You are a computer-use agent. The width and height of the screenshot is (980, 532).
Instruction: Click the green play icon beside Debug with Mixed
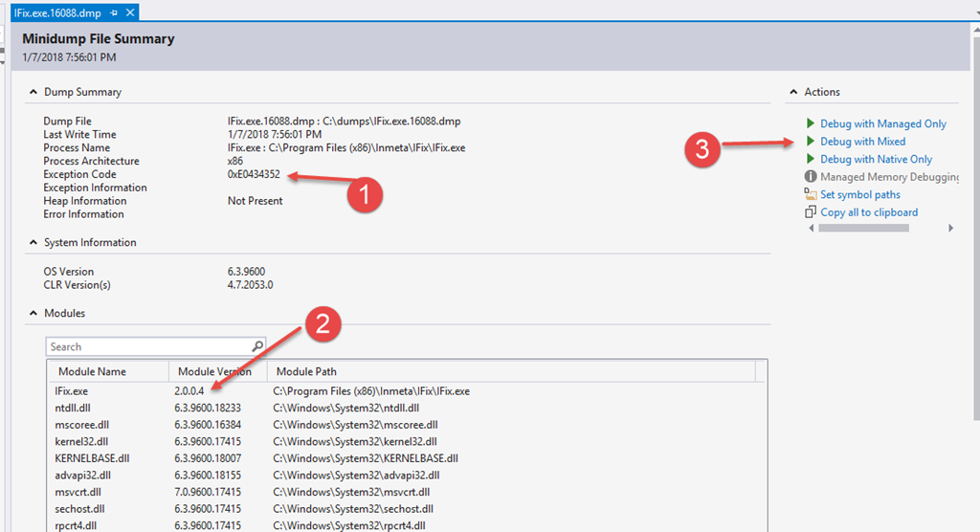click(811, 142)
